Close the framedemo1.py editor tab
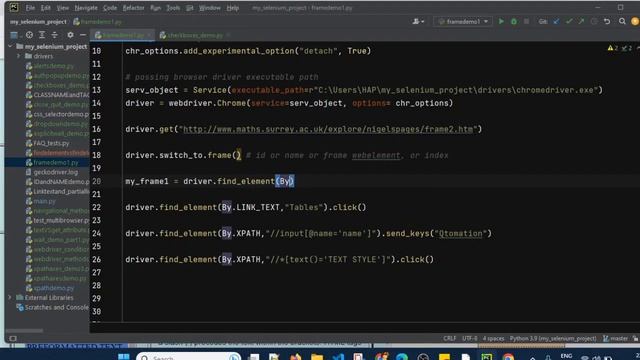Viewport: 640px width, 360px height. pos(149,36)
